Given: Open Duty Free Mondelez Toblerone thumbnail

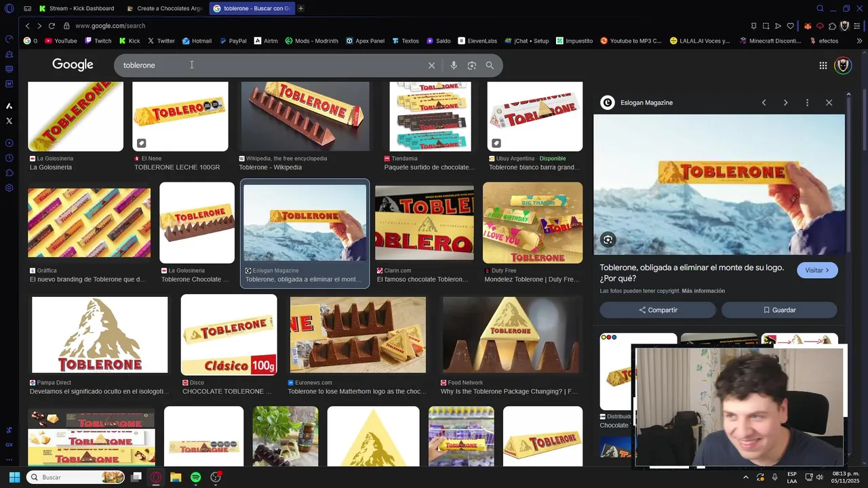Looking at the screenshot, I should click(532, 222).
